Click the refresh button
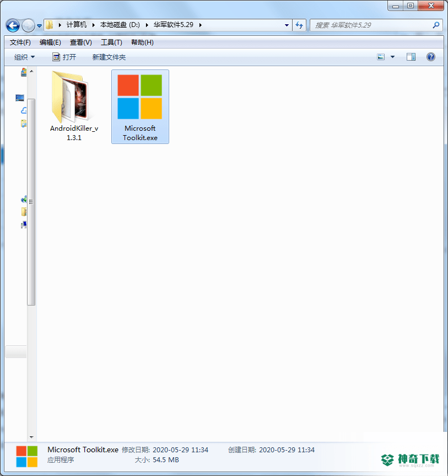 299,25
